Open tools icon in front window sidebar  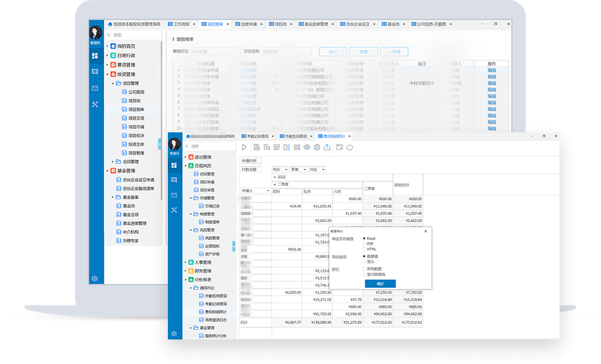(x=174, y=210)
